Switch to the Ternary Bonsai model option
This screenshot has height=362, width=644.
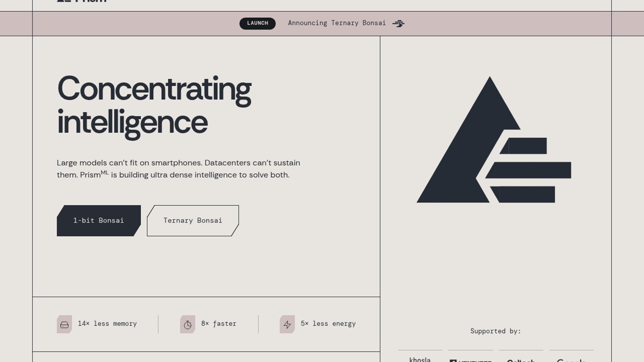[x=193, y=221]
